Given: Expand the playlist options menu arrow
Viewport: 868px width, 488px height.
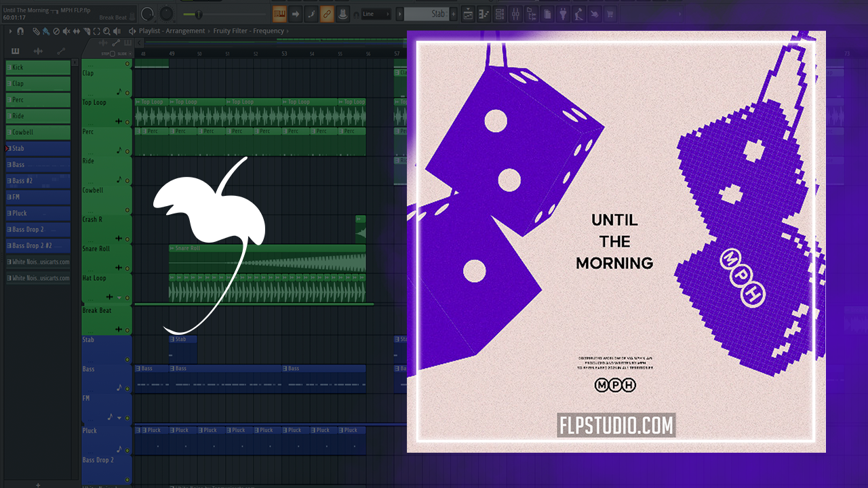Looking at the screenshot, I should point(9,31).
